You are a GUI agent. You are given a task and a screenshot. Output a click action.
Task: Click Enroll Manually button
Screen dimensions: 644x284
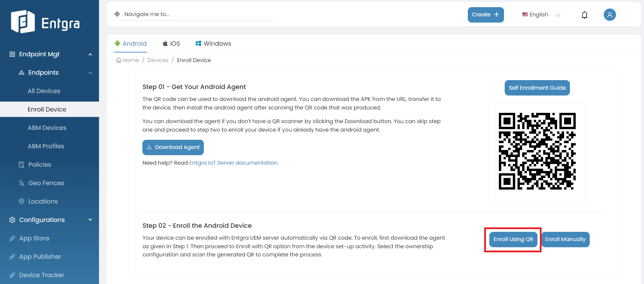565,239
